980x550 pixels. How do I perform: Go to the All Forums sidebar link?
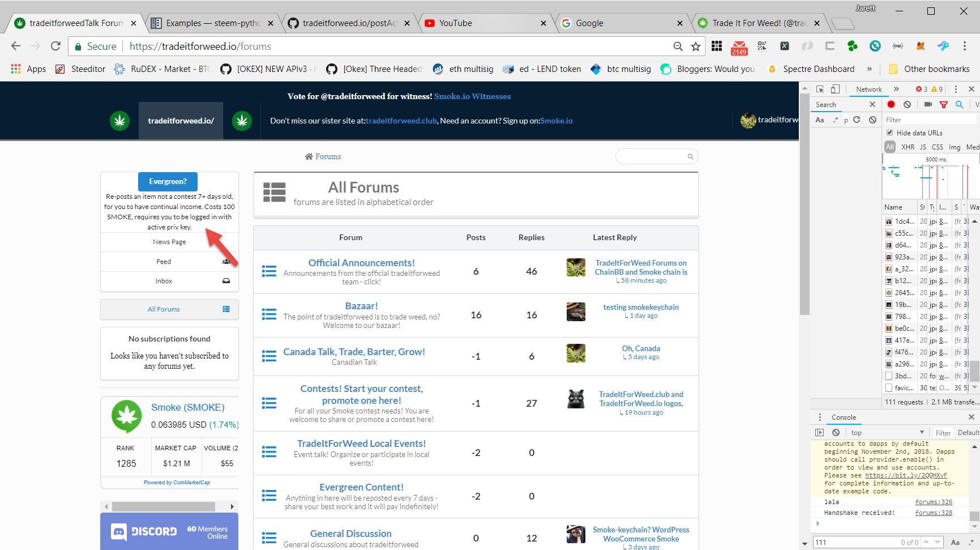[x=169, y=309]
